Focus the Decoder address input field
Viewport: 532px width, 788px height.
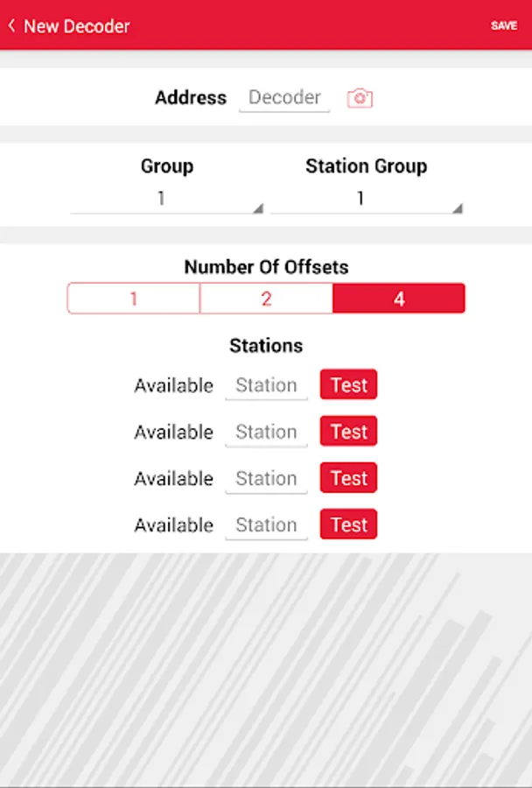(x=284, y=98)
